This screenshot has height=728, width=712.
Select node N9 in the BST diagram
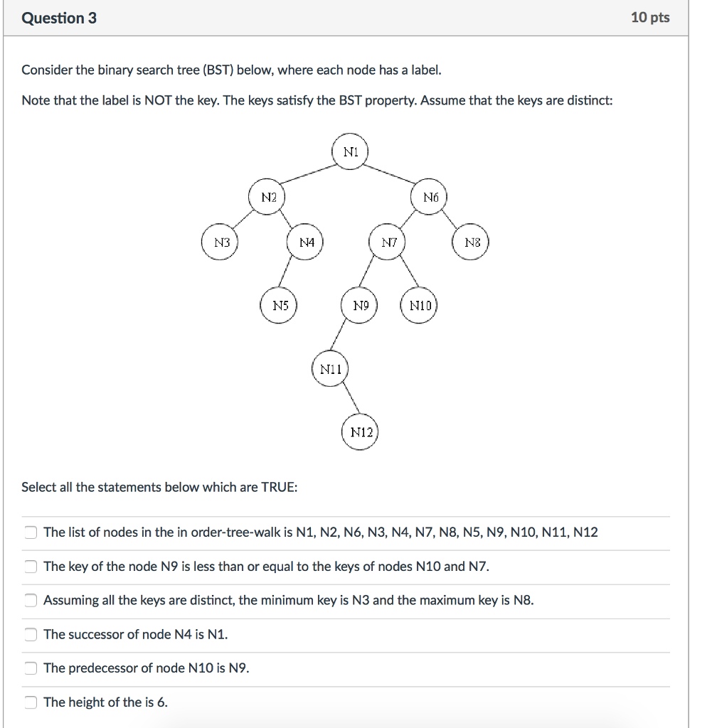pyautogui.click(x=358, y=305)
